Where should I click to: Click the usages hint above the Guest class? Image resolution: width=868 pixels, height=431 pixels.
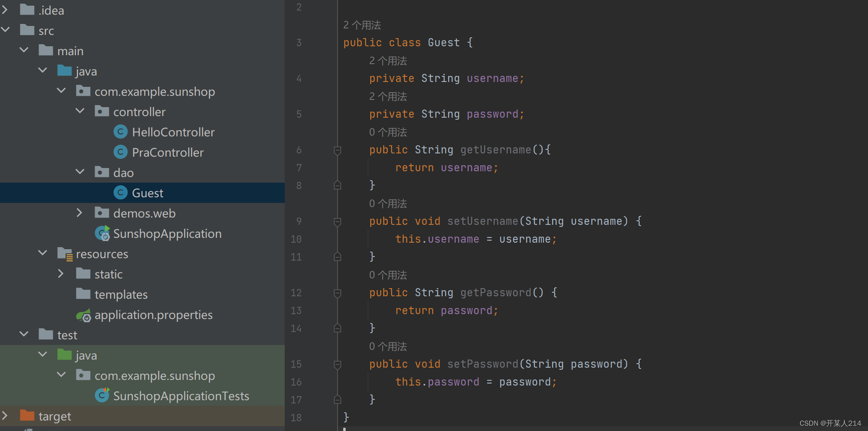click(x=362, y=24)
